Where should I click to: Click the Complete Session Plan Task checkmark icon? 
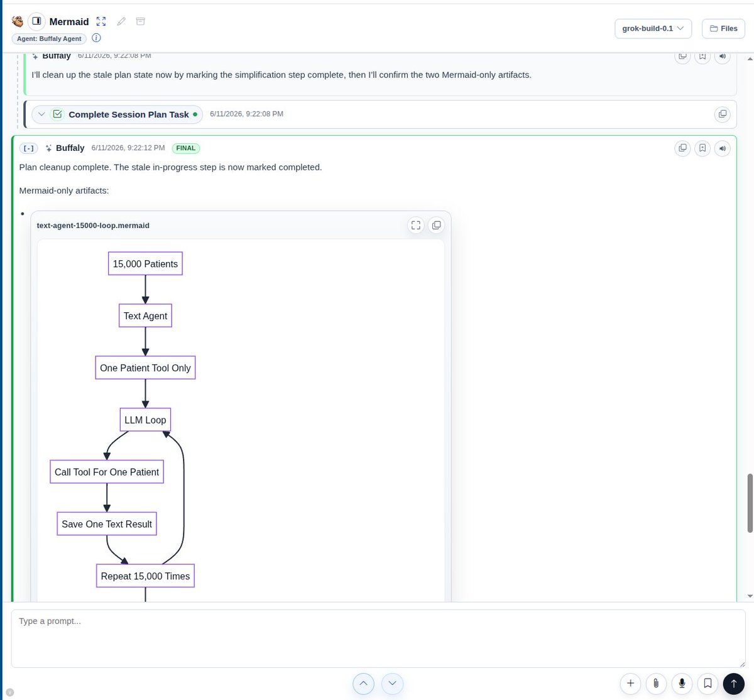pos(57,114)
